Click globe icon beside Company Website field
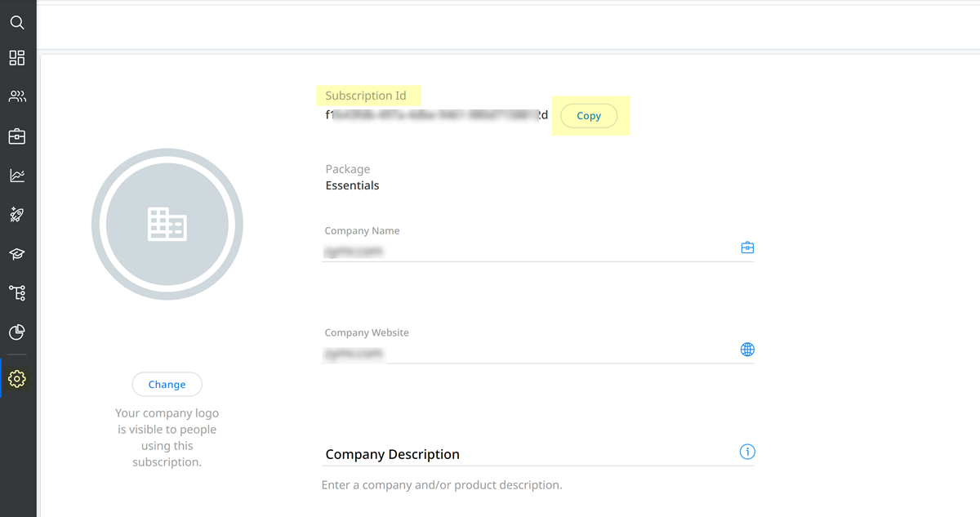 [x=747, y=350]
